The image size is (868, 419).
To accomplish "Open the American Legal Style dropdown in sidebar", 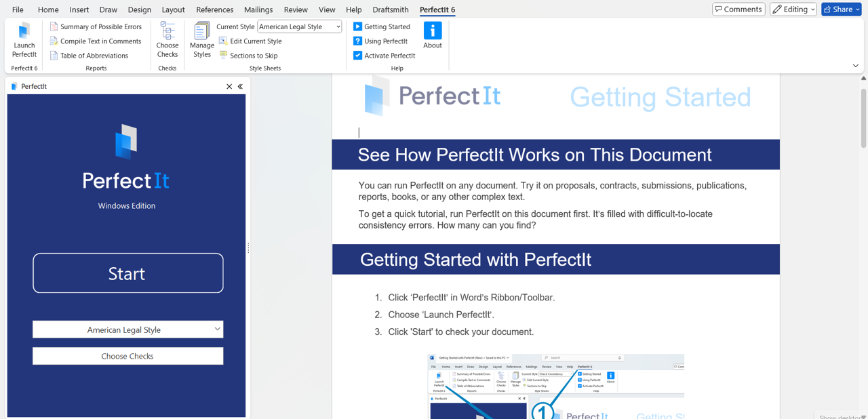I will [127, 329].
